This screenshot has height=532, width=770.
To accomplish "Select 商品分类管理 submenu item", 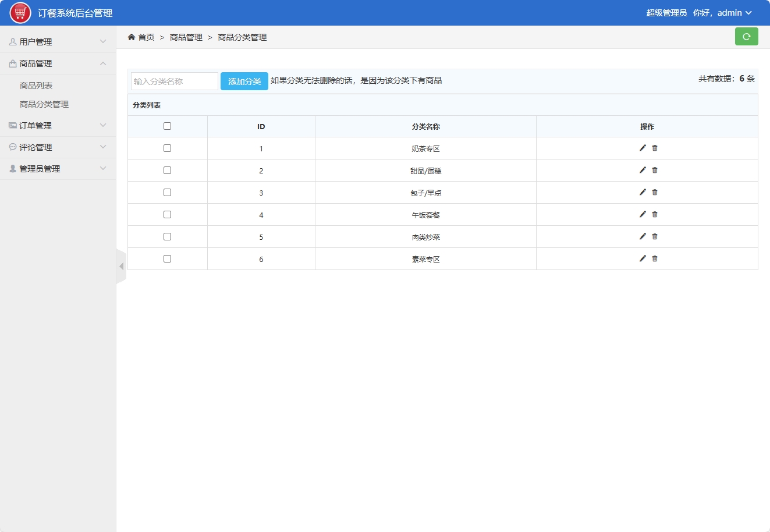I will click(x=44, y=104).
